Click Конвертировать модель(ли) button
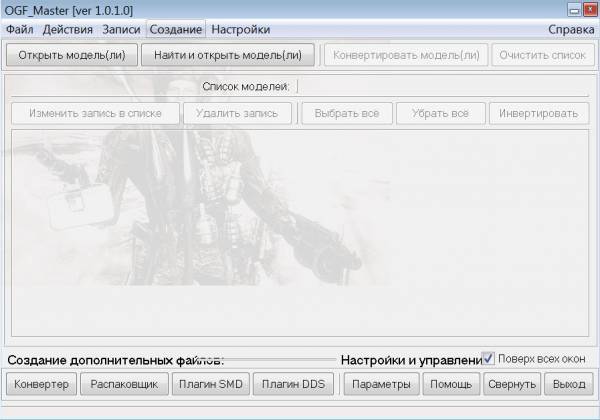 tap(406, 55)
